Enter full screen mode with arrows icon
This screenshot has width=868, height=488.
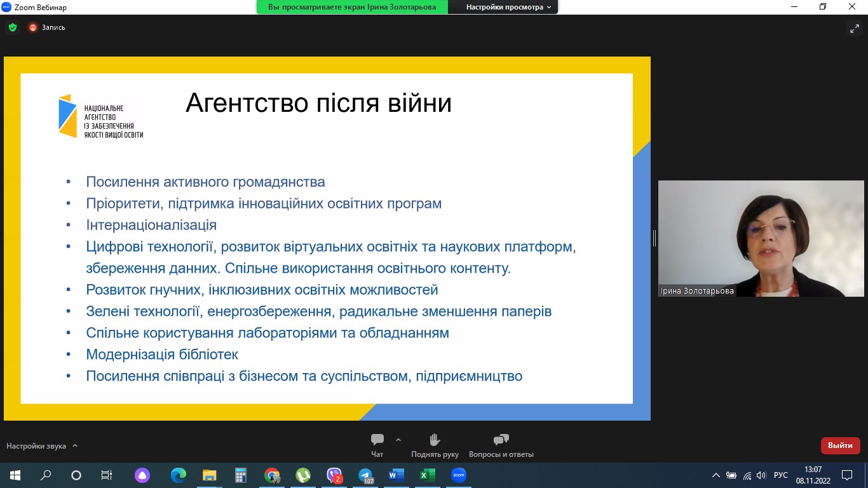coord(854,28)
